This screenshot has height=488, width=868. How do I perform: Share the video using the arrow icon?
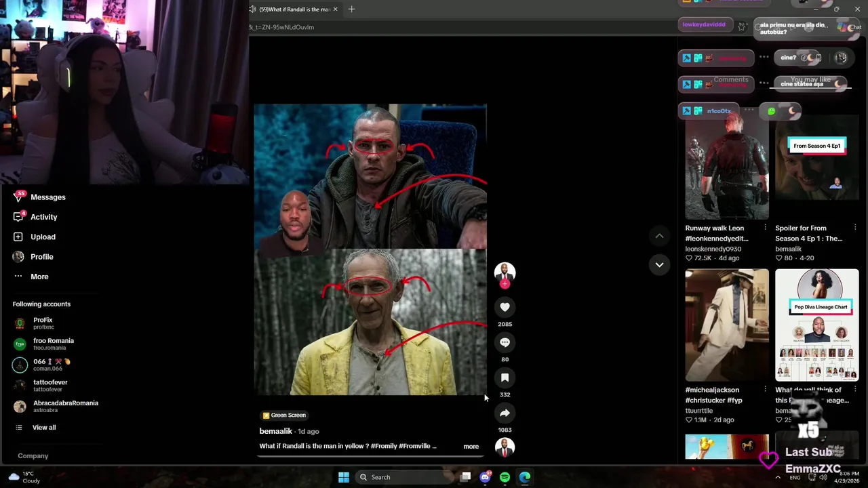coord(505,413)
